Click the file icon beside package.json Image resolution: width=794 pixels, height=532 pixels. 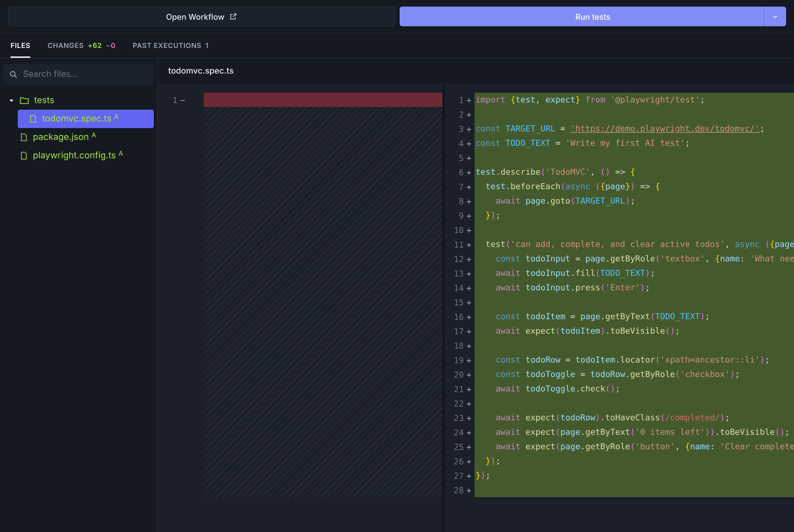(x=24, y=137)
